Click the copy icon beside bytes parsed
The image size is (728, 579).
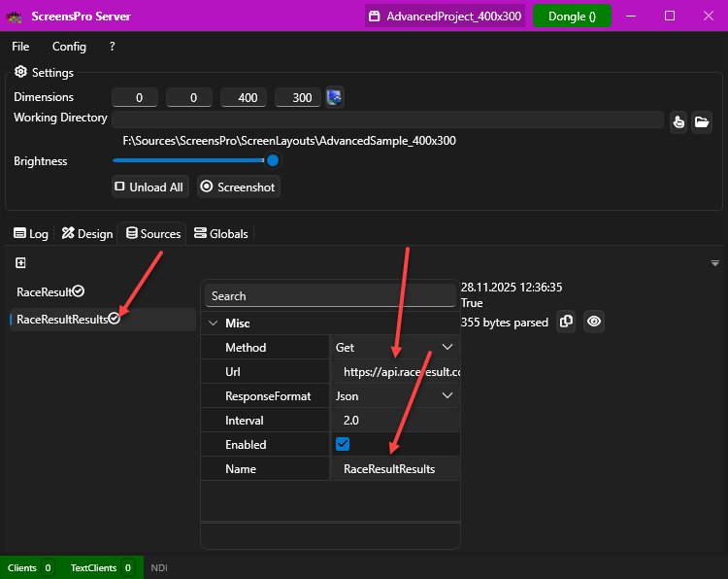click(567, 322)
